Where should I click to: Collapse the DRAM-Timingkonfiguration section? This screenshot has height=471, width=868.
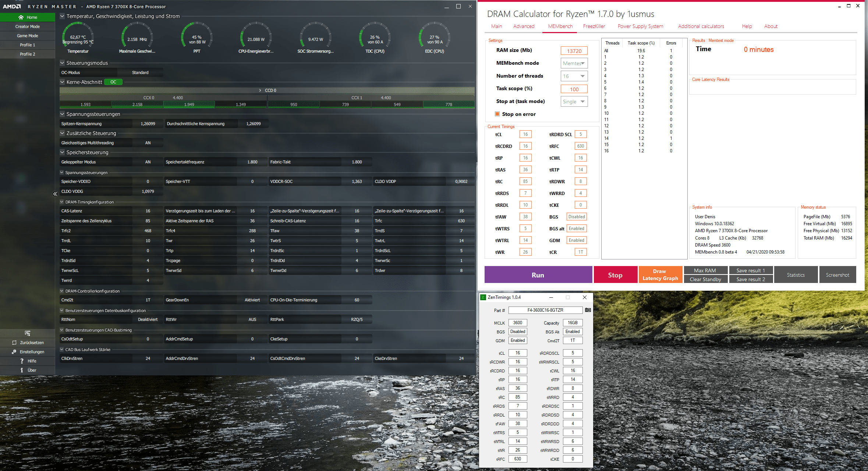(62, 202)
